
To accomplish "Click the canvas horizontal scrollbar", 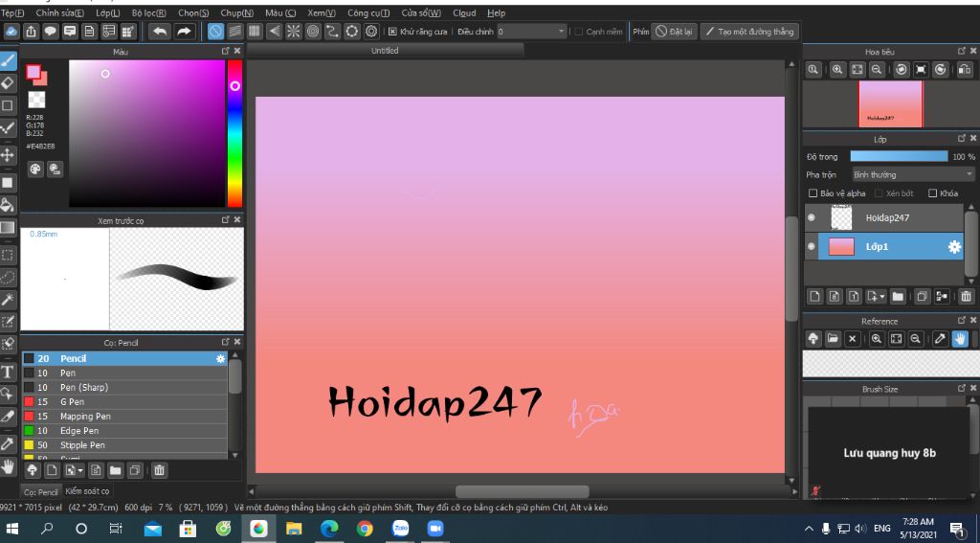I will coord(522,491).
